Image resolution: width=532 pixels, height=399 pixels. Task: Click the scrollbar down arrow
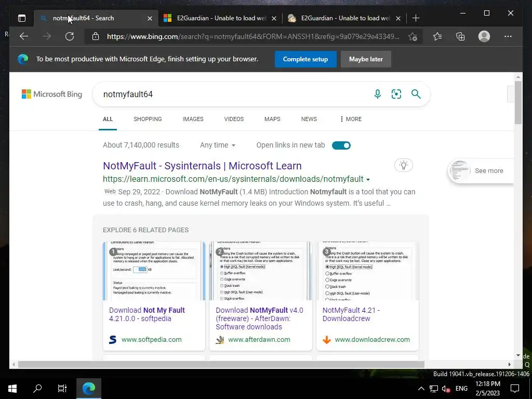tap(518, 355)
